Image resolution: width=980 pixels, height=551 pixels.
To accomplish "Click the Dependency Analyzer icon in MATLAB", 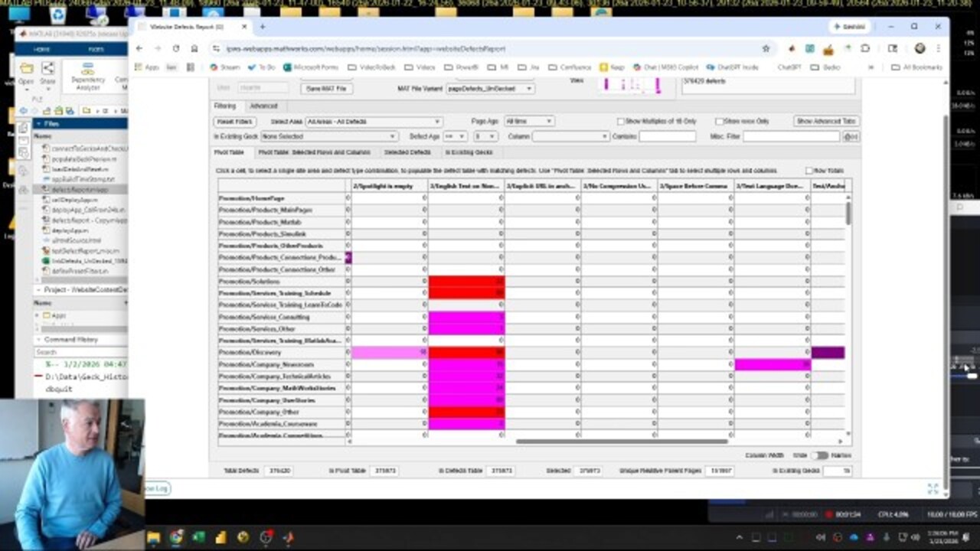I will pos(88,73).
